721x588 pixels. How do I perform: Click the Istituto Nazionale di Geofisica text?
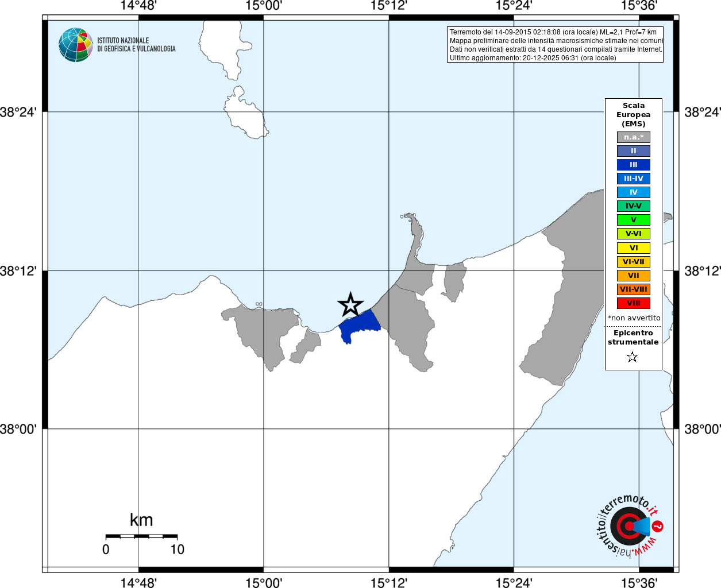point(136,45)
